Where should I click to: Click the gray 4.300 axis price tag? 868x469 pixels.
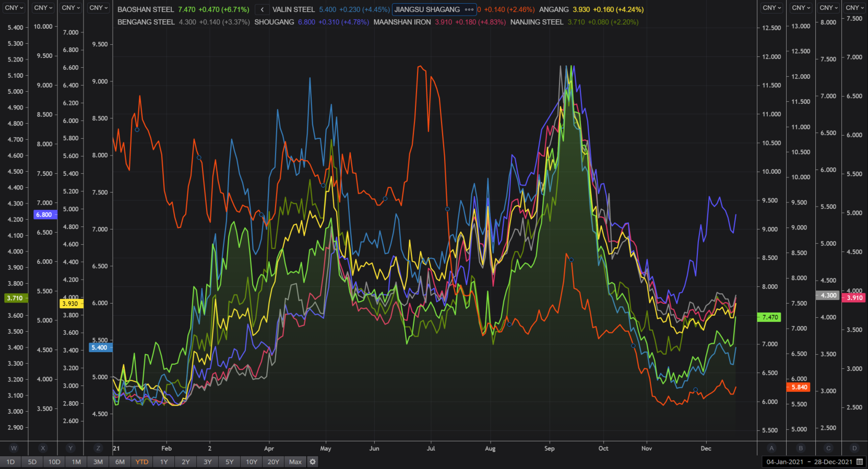click(x=828, y=295)
